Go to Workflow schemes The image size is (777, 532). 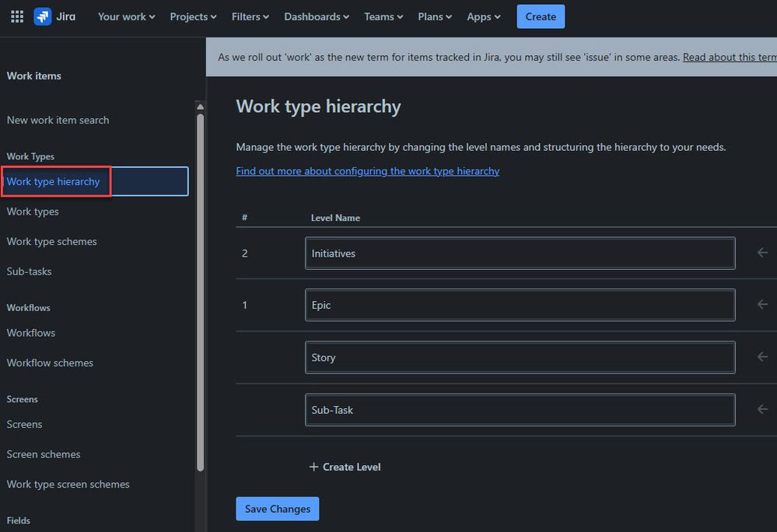tap(50, 362)
